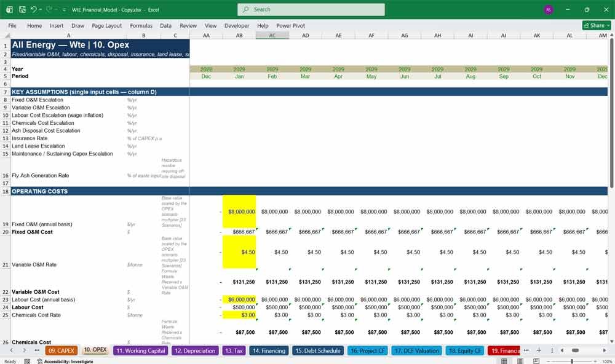
Task: Open the Data ribbon tab
Action: click(x=165, y=25)
